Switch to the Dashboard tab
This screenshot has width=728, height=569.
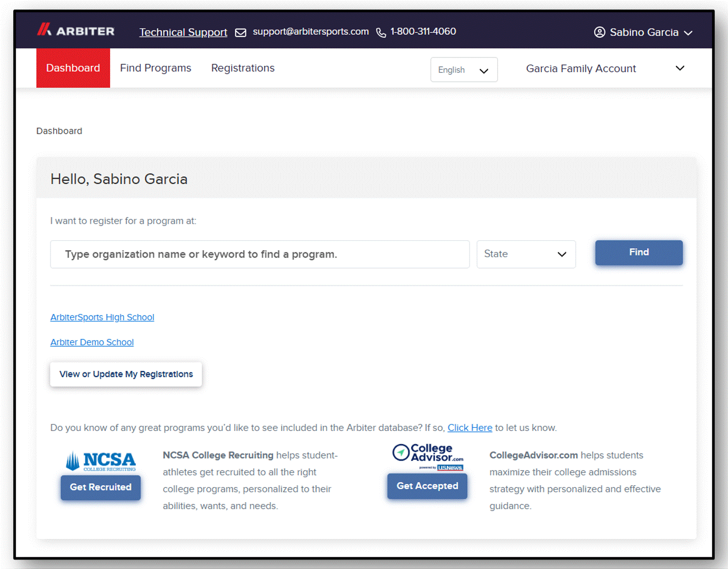pyautogui.click(x=73, y=68)
